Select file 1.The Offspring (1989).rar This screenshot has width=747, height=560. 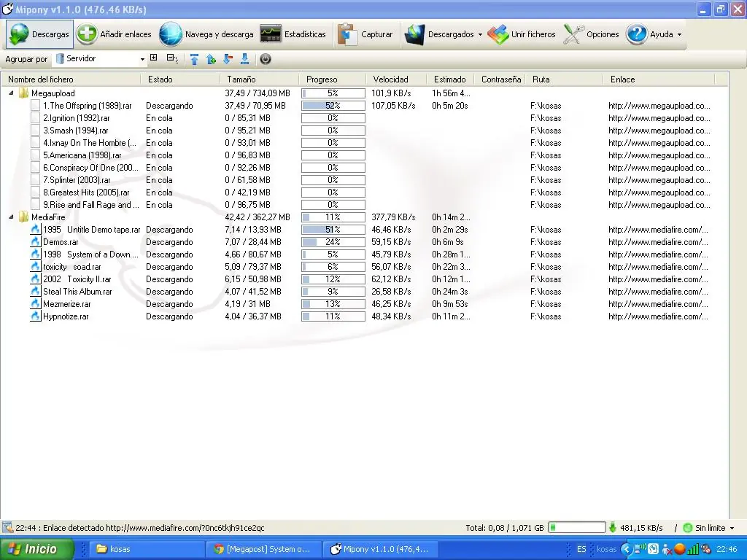coord(88,106)
